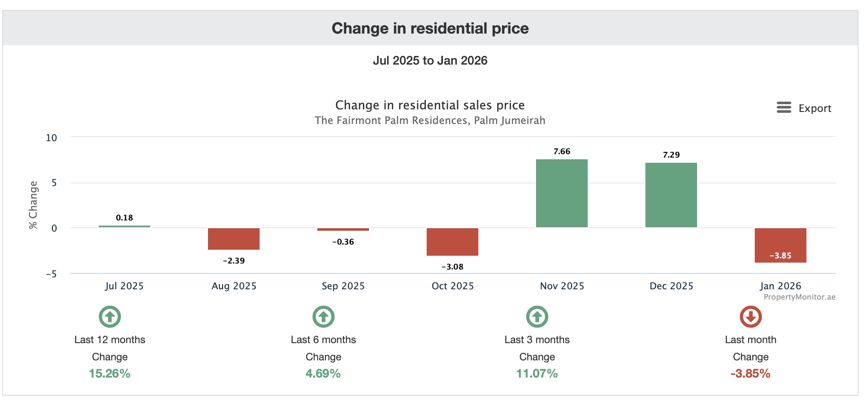Click the Jan 2026 red bar
Image resolution: width=868 pixels, height=409 pixels.
point(780,245)
